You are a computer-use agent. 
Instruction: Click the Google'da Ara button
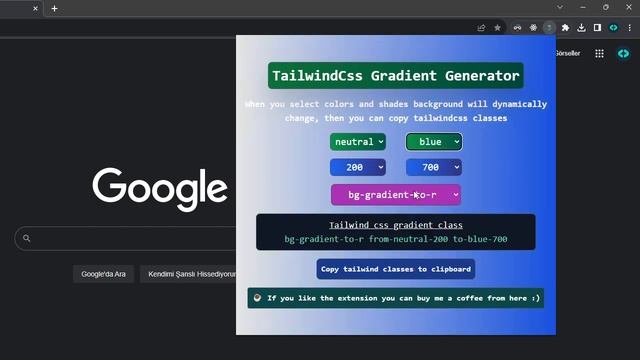click(103, 274)
